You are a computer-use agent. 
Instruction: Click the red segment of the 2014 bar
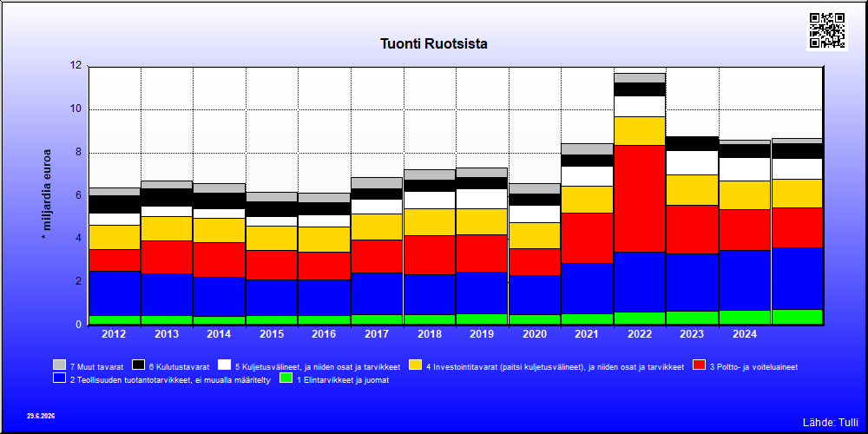point(220,260)
